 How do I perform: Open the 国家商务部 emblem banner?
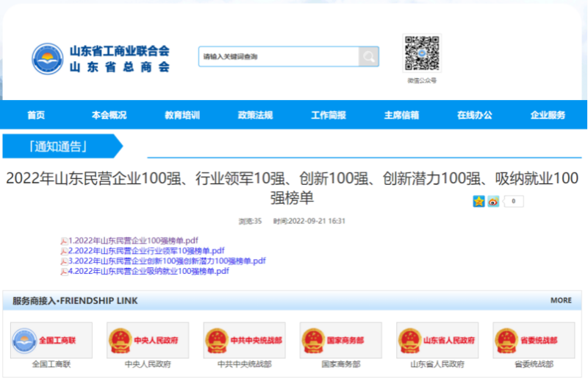341,340
